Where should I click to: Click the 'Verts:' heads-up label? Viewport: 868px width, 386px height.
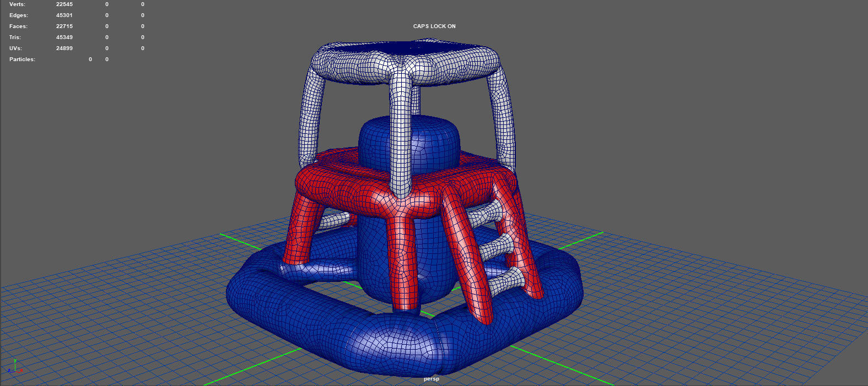[x=17, y=4]
